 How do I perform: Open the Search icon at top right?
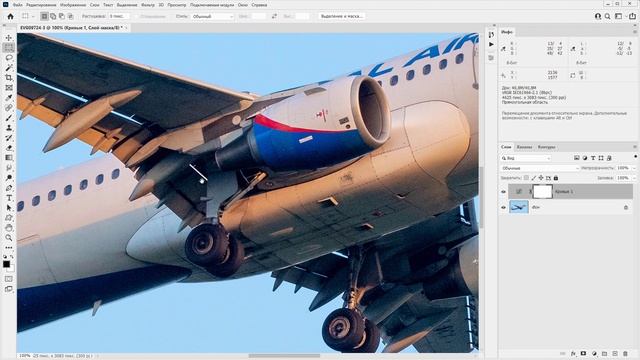(x=608, y=16)
